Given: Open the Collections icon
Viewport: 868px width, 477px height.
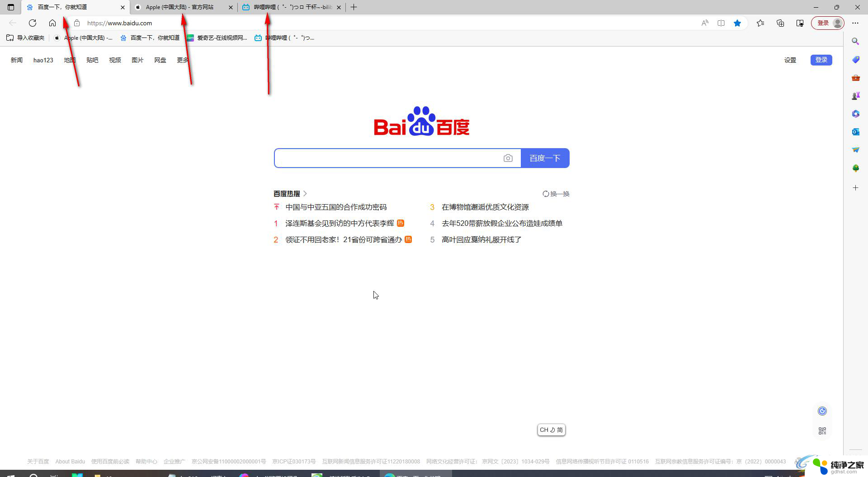Looking at the screenshot, I should coord(780,23).
